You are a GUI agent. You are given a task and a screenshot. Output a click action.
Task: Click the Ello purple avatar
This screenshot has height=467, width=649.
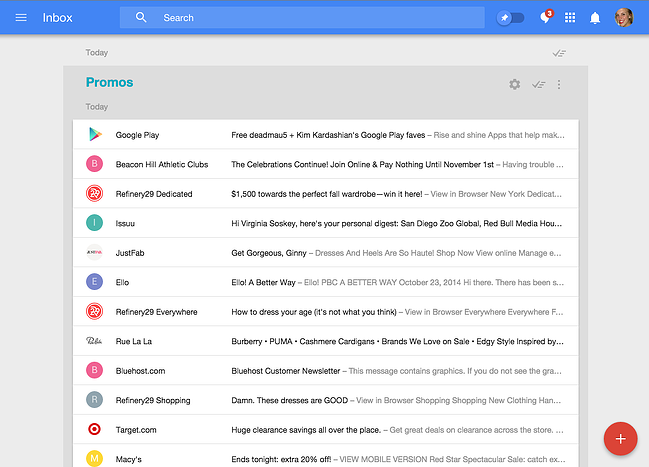coord(94,282)
